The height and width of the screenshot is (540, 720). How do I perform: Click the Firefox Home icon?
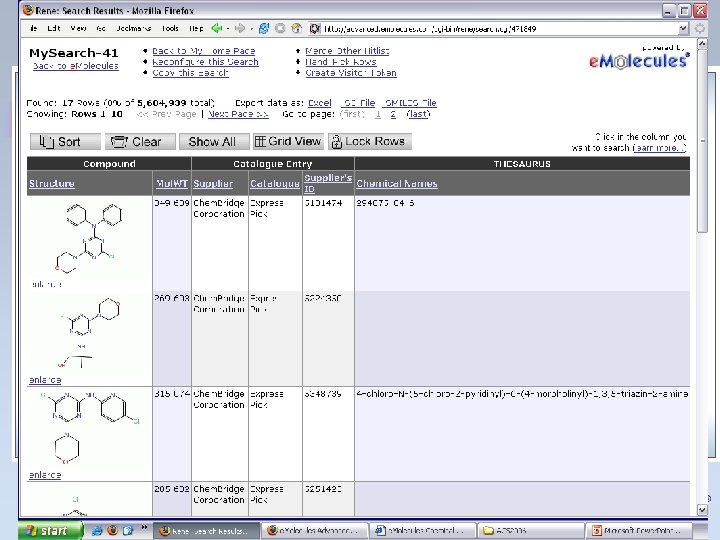tap(297, 28)
